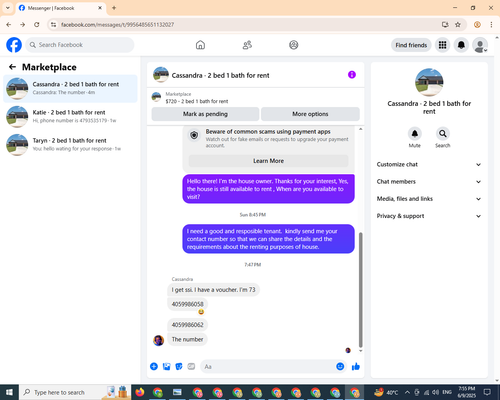Viewport: 500px width, 400px height.
Task: Open the Facebook menu grid icon
Action: coord(442,45)
